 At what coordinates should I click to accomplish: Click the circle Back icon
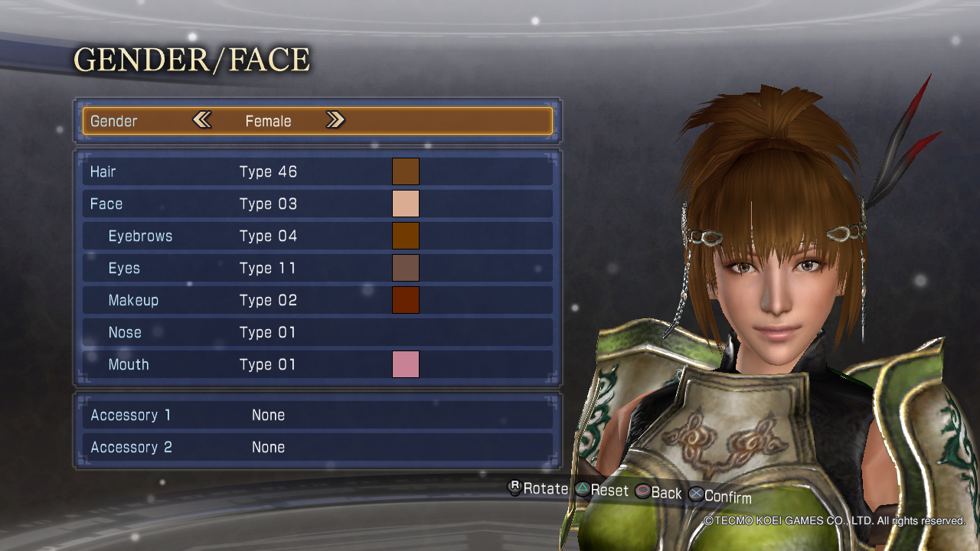(642, 491)
